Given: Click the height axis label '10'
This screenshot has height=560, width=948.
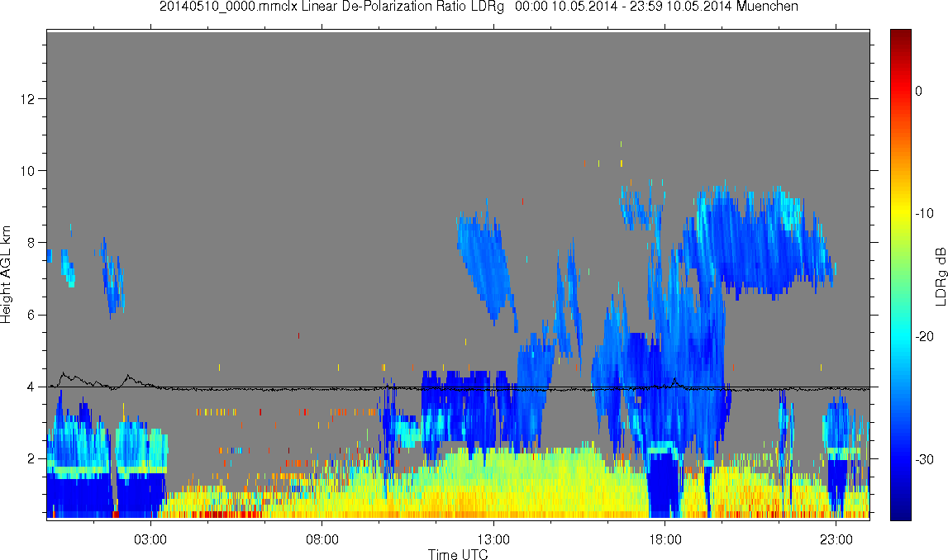Looking at the screenshot, I should [x=29, y=171].
